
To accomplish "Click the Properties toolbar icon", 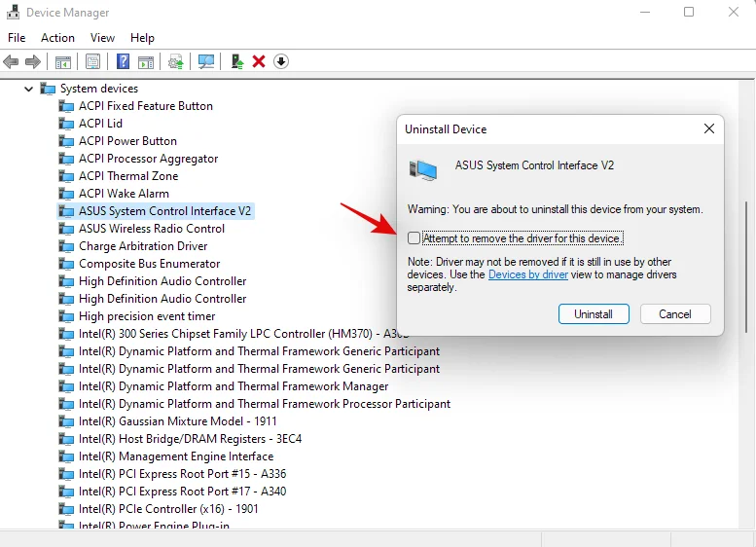I will [x=92, y=61].
